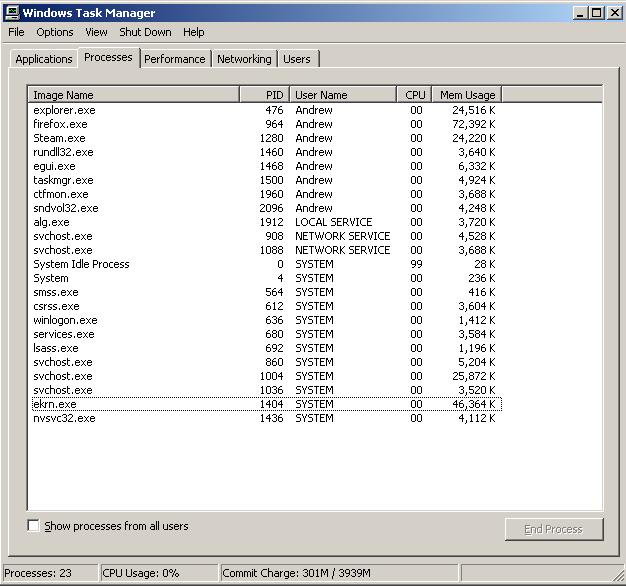Open the Shut Down menu
Viewport: 626px width, 586px height.
click(145, 32)
